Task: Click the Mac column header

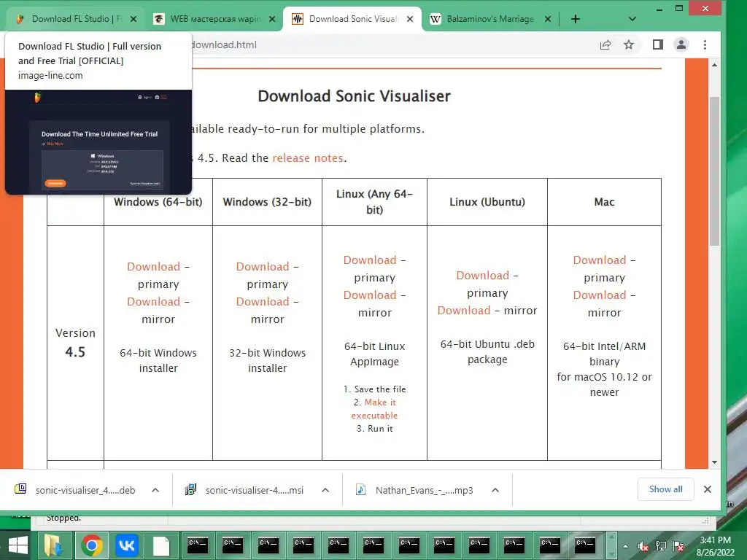Action: 604,202
